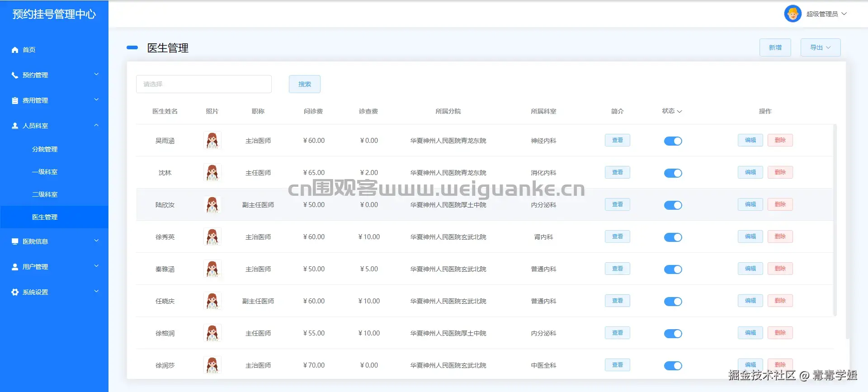Toggle status switch for 秦雅涵
Screen dimensions: 868x392
[673, 269]
